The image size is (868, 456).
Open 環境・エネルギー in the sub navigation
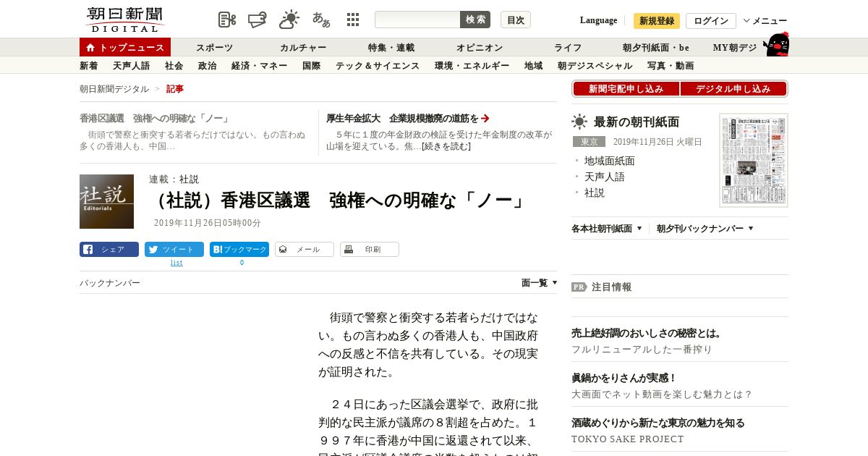(472, 66)
